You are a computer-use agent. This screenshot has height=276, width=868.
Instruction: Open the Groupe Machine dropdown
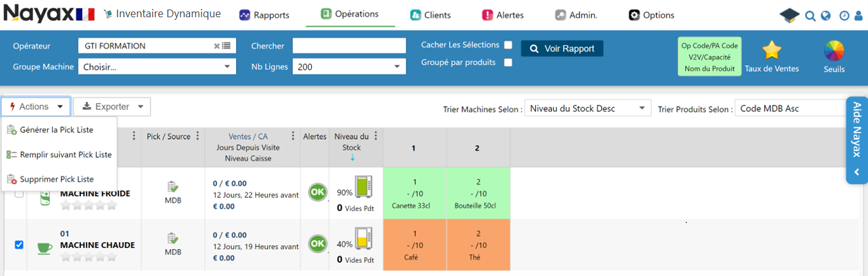coord(157,66)
